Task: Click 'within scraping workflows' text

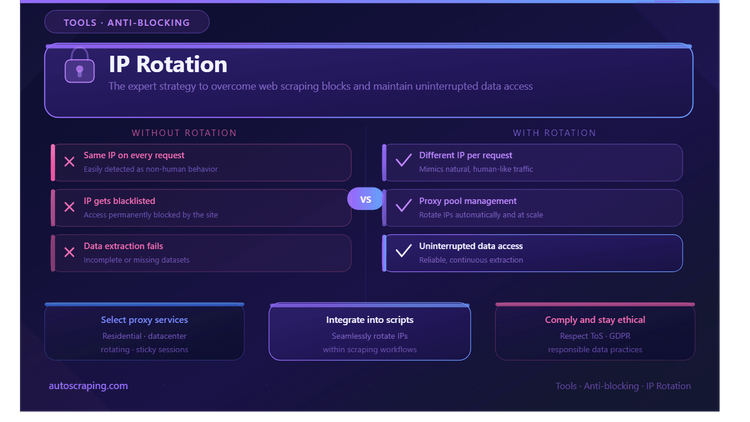Action: tap(370, 349)
